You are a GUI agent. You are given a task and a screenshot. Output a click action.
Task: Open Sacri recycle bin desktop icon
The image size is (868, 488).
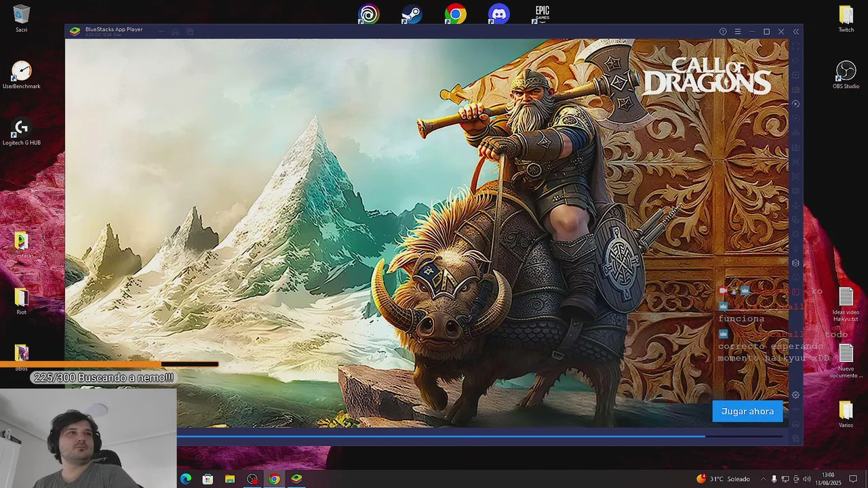point(22,19)
